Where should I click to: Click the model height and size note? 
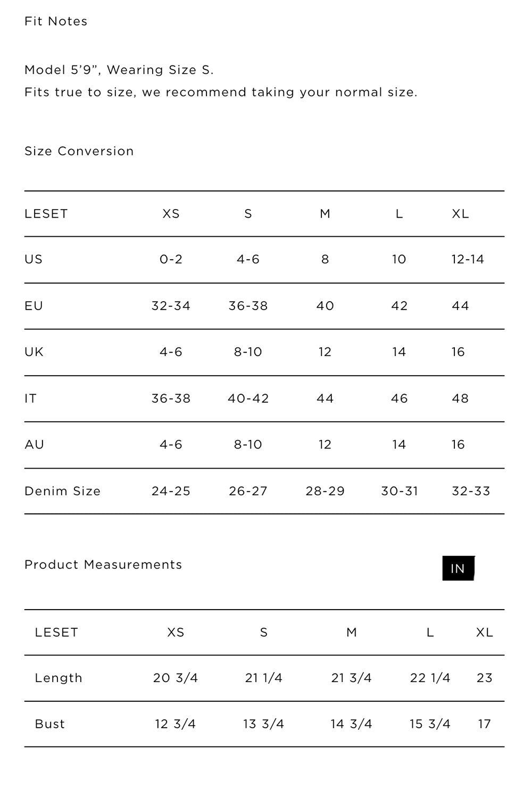[x=119, y=70]
